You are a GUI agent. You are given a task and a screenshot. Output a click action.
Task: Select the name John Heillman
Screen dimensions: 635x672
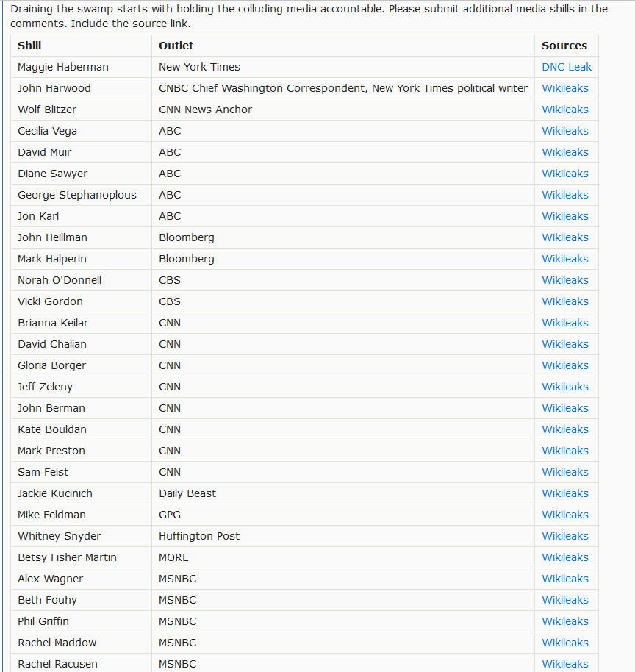tap(52, 237)
